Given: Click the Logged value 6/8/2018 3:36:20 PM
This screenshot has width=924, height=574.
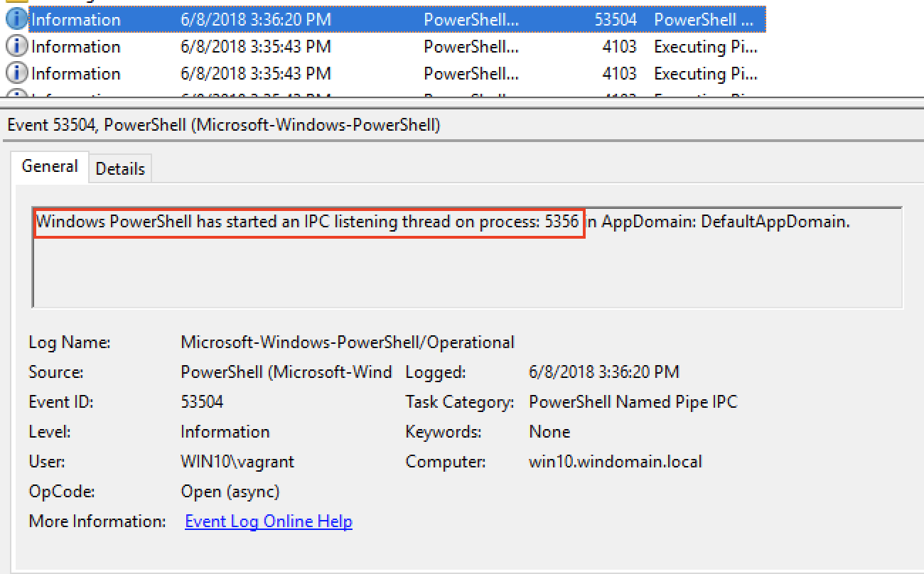Looking at the screenshot, I should click(x=604, y=372).
